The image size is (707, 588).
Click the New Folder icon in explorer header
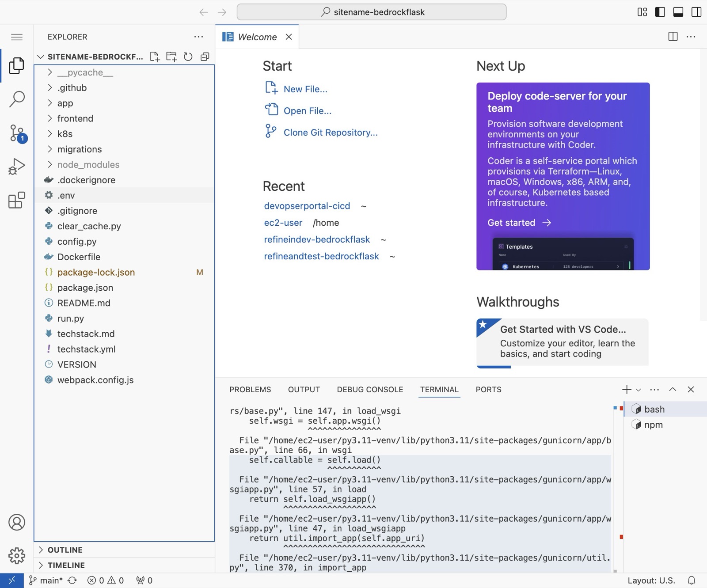pyautogui.click(x=171, y=57)
